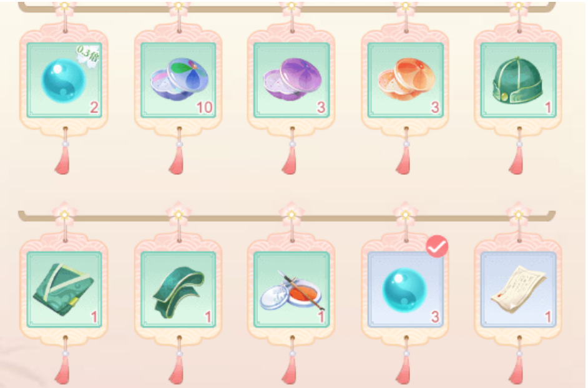The width and height of the screenshot is (588, 388).
Task: Tap the pink tassel under the green hat
Action: (x=516, y=160)
